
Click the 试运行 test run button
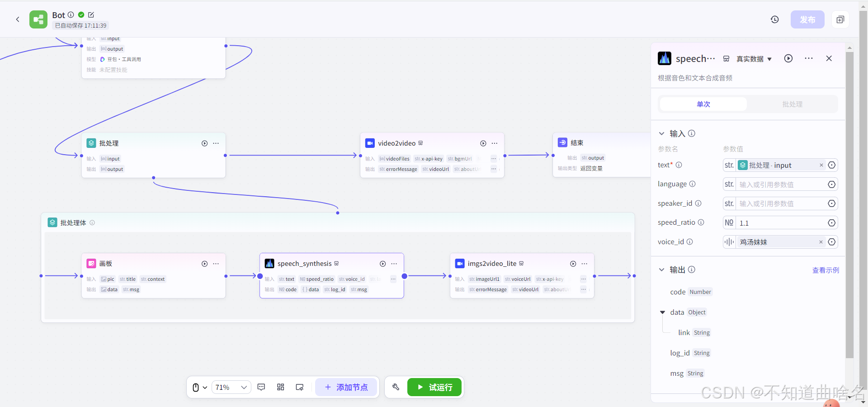point(434,388)
